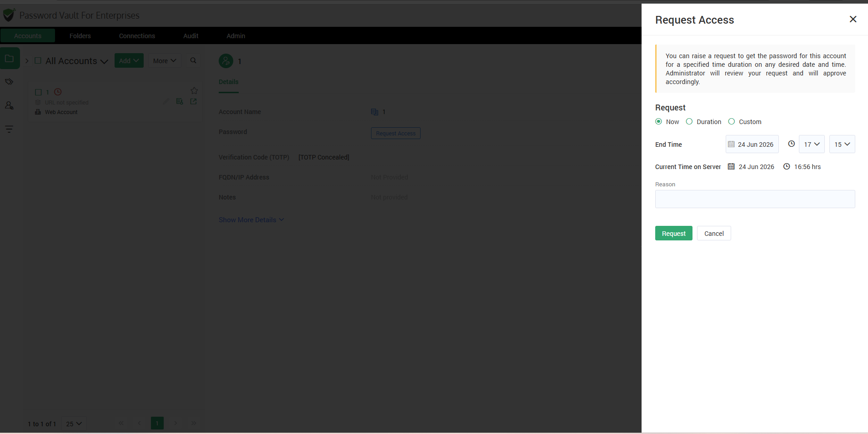
Task: Click the server time clock icon
Action: click(787, 166)
